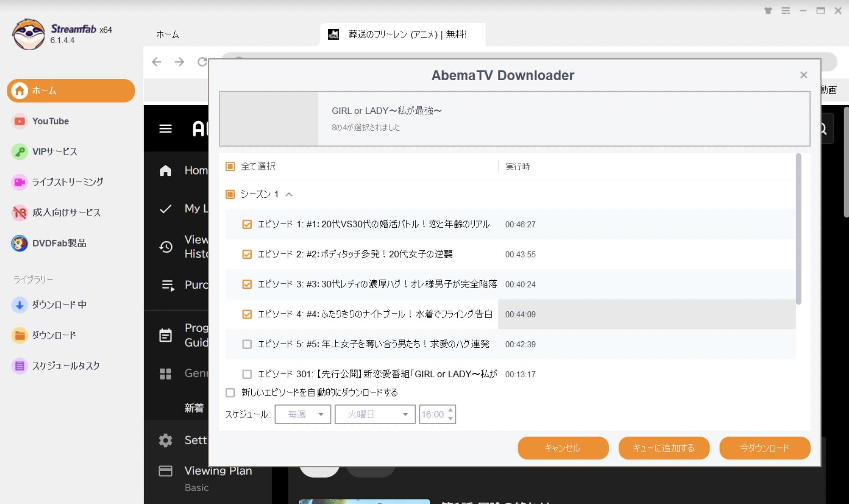The height and width of the screenshot is (504, 849).
Task: Toggle the 全て選択 checkbox
Action: 230,167
